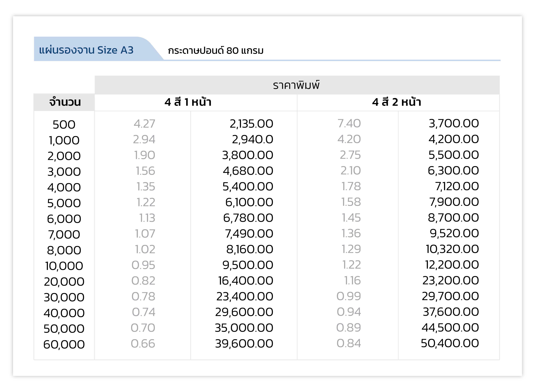Select the จำนวน column header
The height and width of the screenshot is (392, 535).
point(65,102)
